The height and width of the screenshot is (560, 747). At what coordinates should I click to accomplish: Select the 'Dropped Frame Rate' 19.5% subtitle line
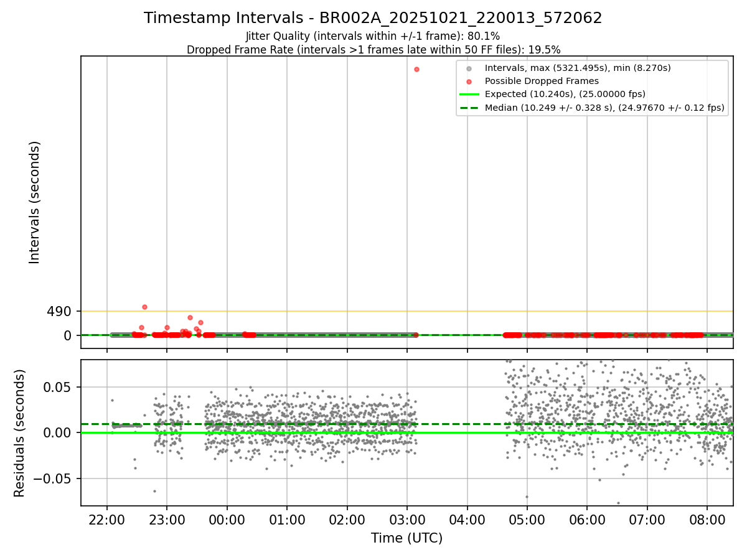coord(373,50)
